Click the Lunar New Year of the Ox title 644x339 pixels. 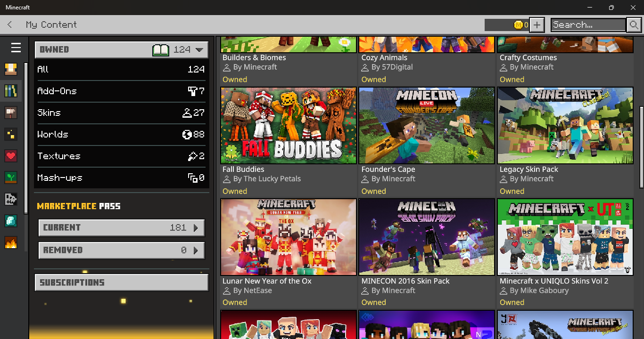click(x=267, y=281)
